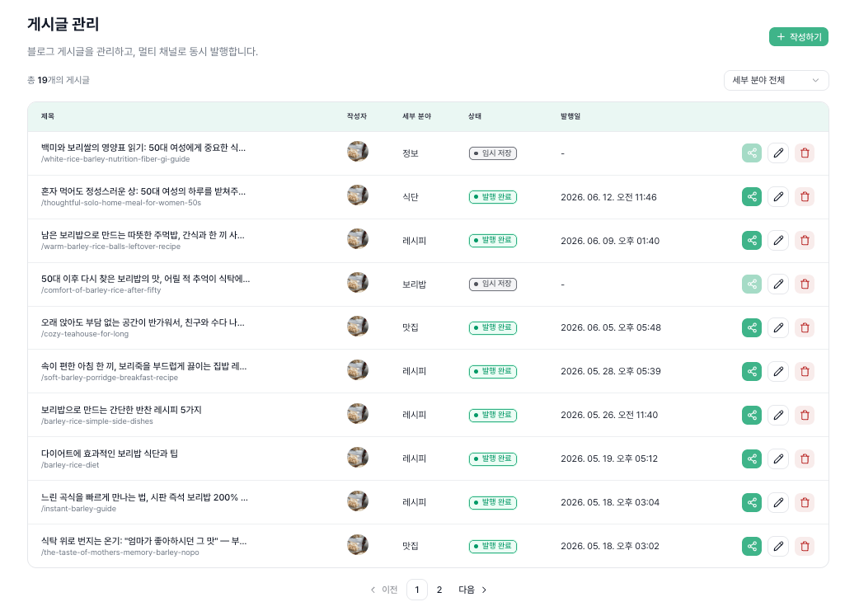The image size is (859, 616).
Task: Click date 2026. 05. 18. 오후 03:02
Action: tap(610, 546)
